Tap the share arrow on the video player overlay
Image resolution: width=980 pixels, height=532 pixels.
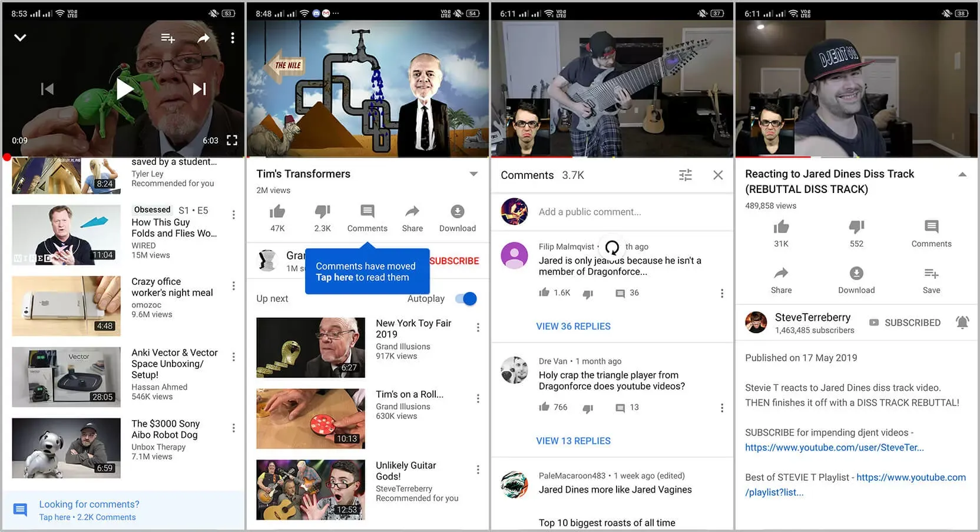tap(203, 38)
